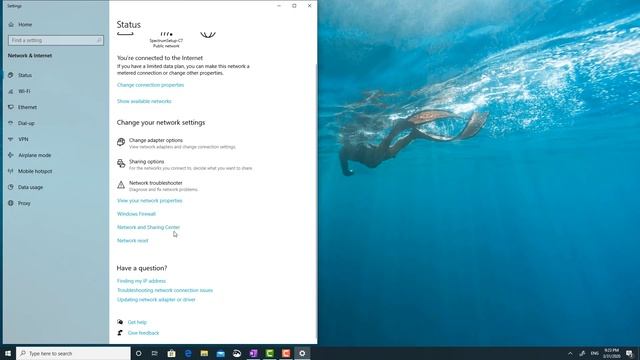Open Network and Sharing Center link
The image size is (640, 360).
coord(148,227)
